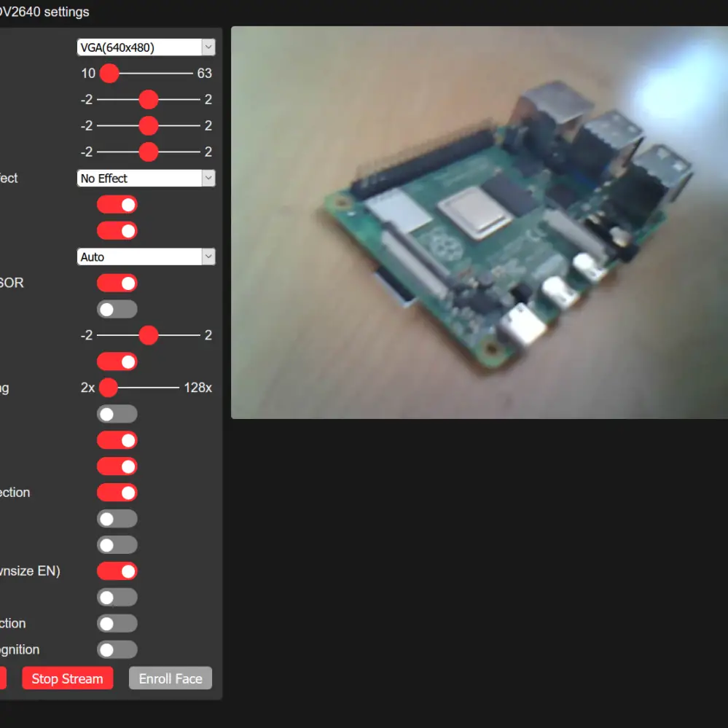Click the Stop Stream button
This screenshot has width=728, height=728.
[x=67, y=678]
